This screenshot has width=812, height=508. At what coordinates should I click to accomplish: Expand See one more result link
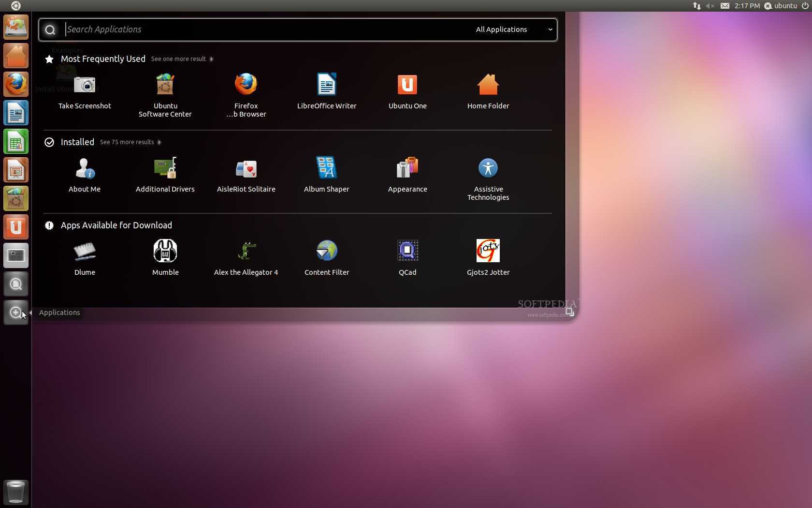pyautogui.click(x=182, y=59)
